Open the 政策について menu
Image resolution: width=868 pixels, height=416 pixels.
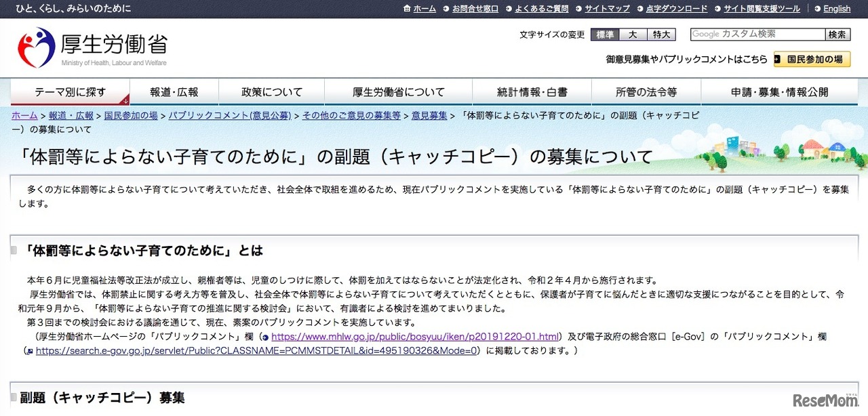tap(271, 91)
